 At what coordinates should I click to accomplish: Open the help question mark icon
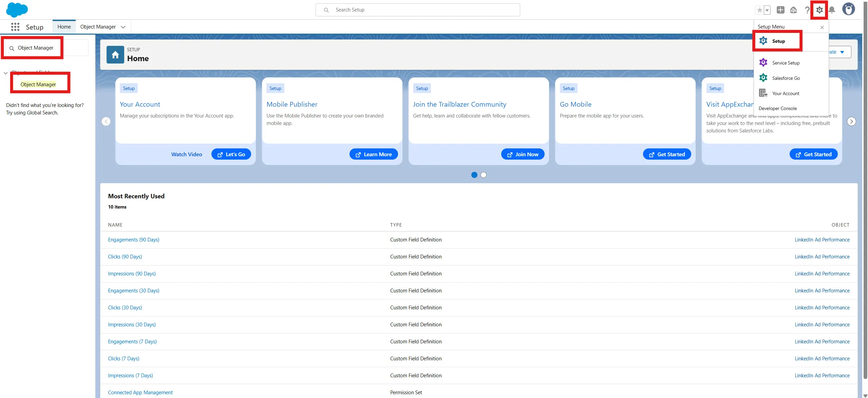point(807,10)
